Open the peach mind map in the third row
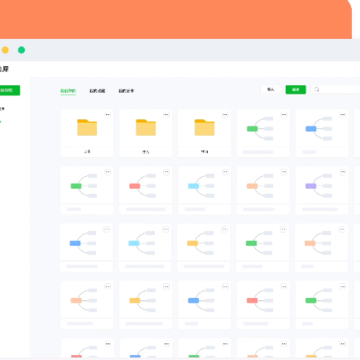The width and height of the screenshot is (360, 360). pos(321,248)
